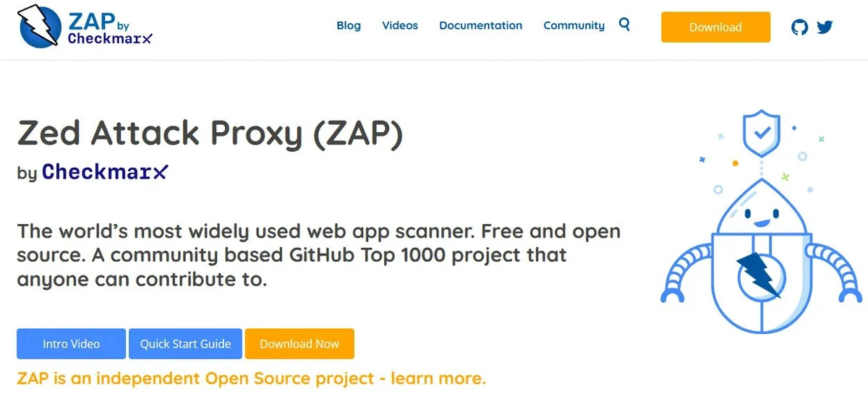Open search via the magnifying glass icon
This screenshot has width=868, height=412.
pyautogui.click(x=625, y=25)
